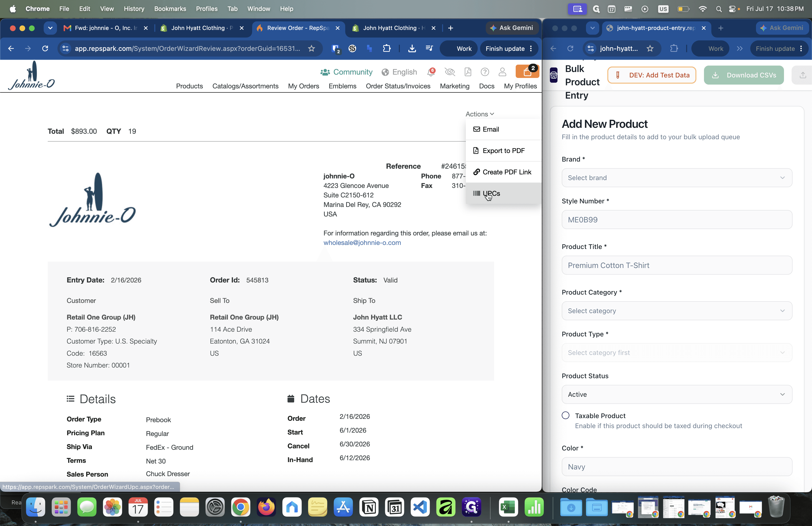Open the shopping cart icon with badge 2
The image size is (812, 526).
click(x=527, y=72)
